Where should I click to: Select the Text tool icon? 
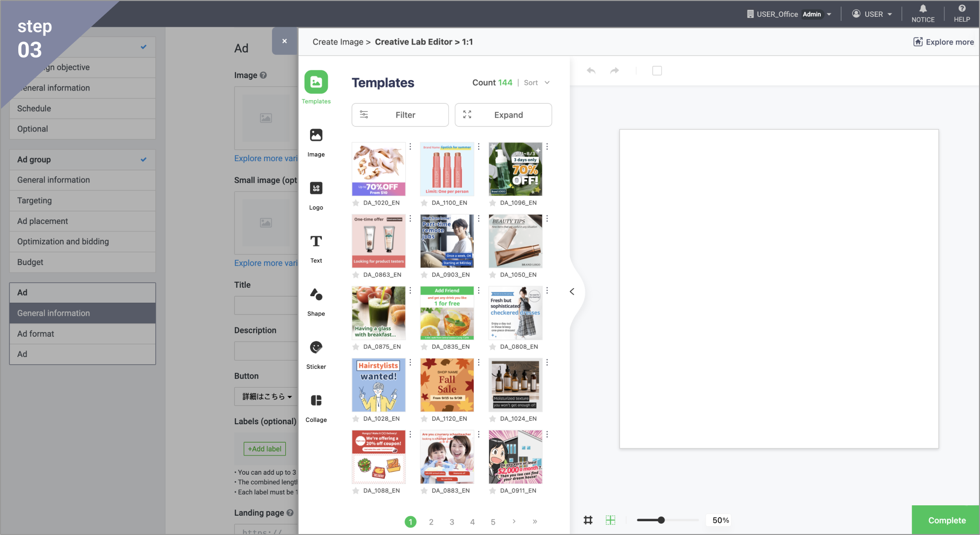point(316,241)
